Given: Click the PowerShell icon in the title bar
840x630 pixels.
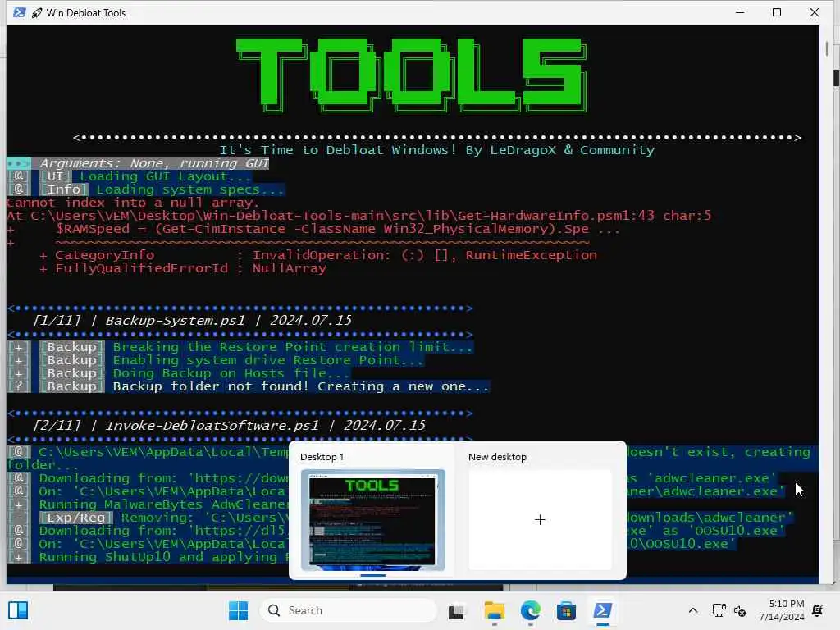Looking at the screenshot, I should tap(20, 12).
